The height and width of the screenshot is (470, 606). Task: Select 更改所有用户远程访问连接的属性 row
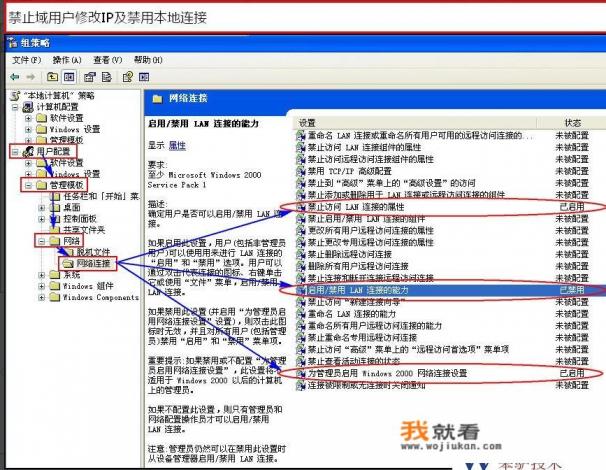pos(443,231)
